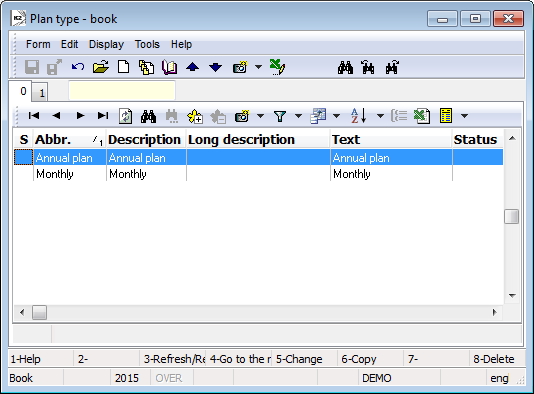Click the camera icon in top toolbar
The width and height of the screenshot is (534, 394).
(x=240, y=67)
